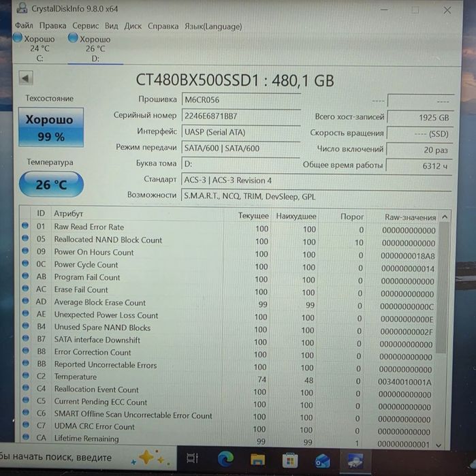Click total host writes value 1925 GB
Viewport: 476px width, 476px height.
click(420, 118)
